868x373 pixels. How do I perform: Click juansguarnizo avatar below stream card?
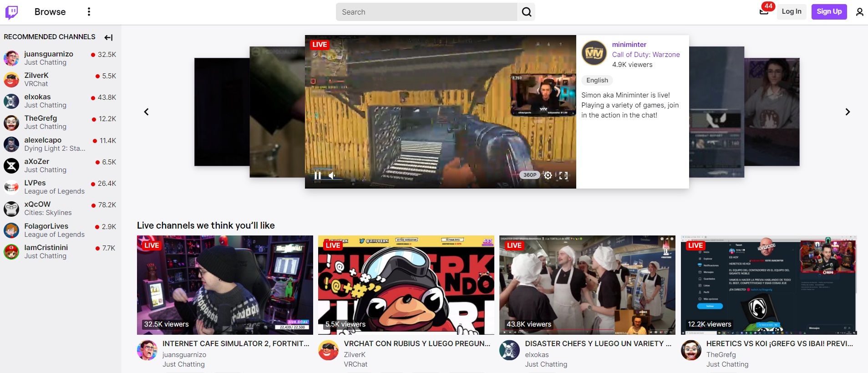coord(147,350)
